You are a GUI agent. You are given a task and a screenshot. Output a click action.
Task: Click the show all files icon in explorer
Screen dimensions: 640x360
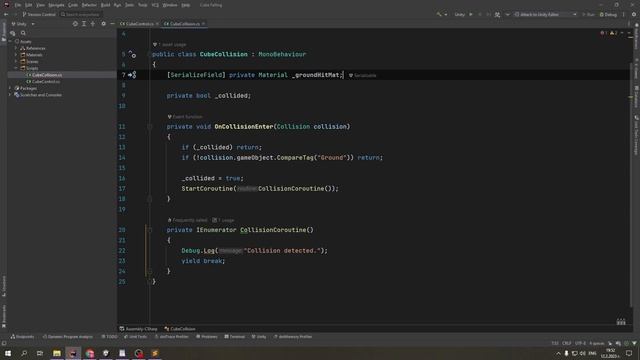(13, 33)
